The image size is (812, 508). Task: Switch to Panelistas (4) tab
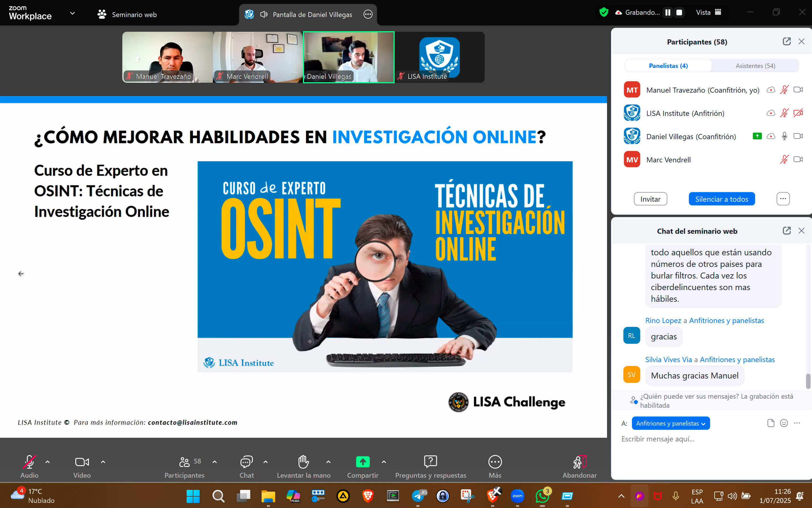tap(668, 66)
